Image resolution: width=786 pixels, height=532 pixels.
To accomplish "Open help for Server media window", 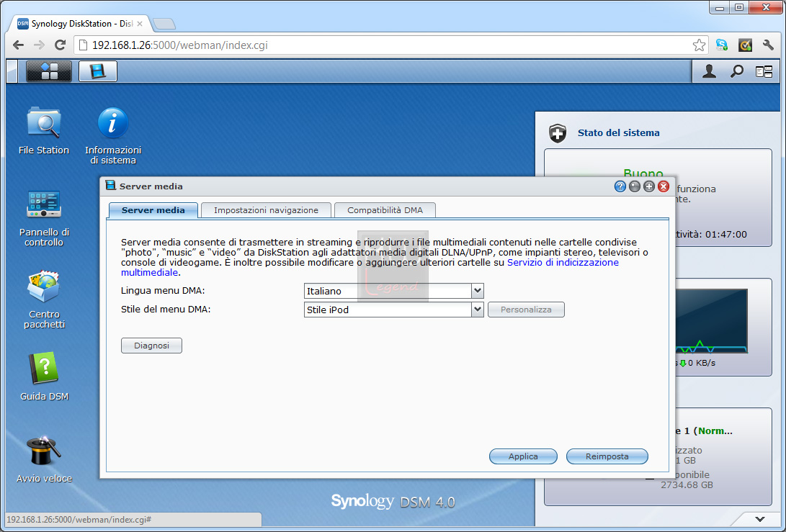I will (x=620, y=187).
